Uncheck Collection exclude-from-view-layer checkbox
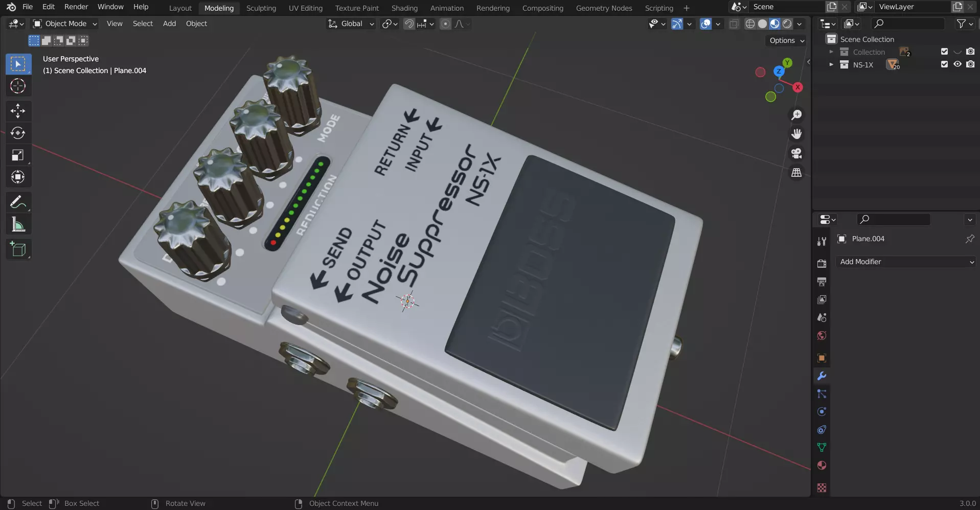The height and width of the screenshot is (510, 980). click(944, 52)
